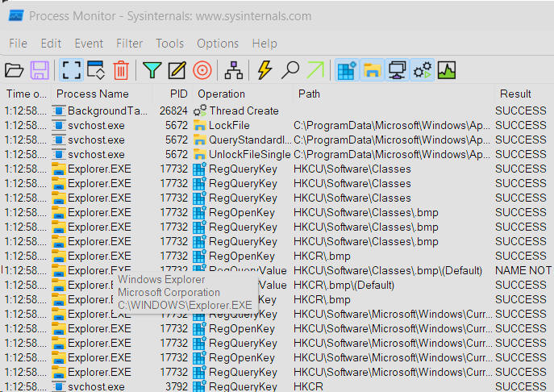Click the HKCR\.bmp\(Default) path cell
554x392 pixels.
pyautogui.click(x=344, y=285)
